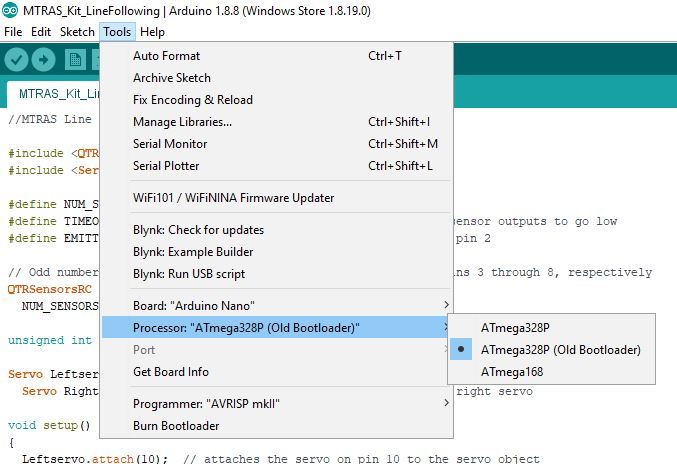Open the Sketch menu
Image resolution: width=677 pixels, height=464 pixels.
(77, 32)
